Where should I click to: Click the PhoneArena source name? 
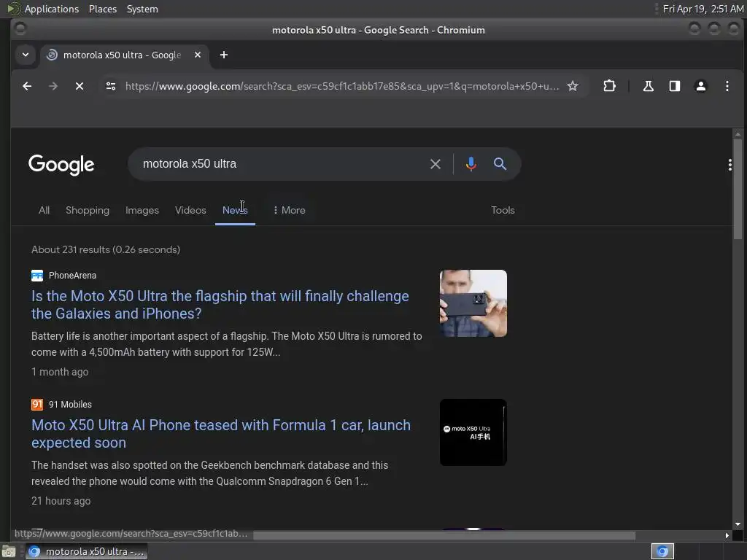click(x=72, y=275)
